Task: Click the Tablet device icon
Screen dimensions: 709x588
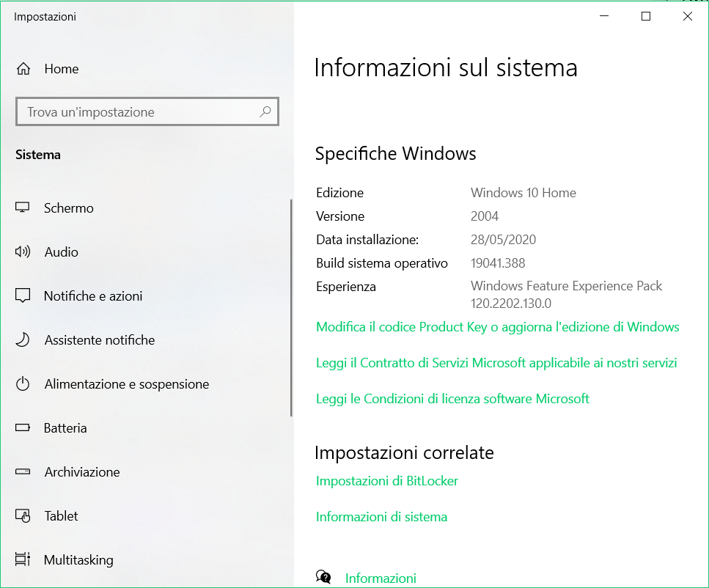Action: coord(23,515)
